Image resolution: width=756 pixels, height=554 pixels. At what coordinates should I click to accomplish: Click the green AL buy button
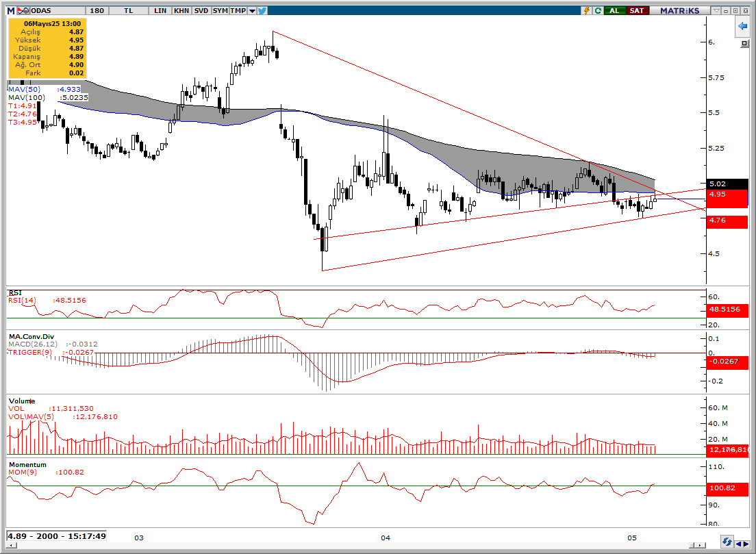point(614,10)
